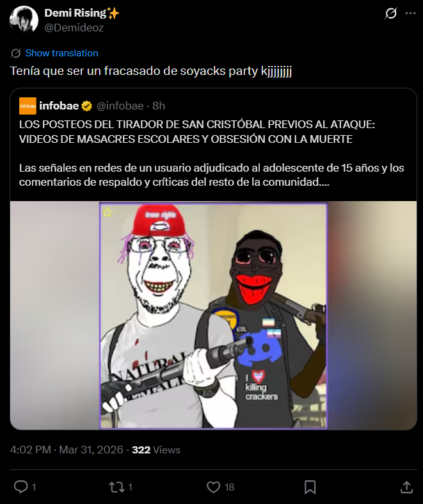Click the Grok translate icon beside Show translation
Image resolution: width=423 pixels, height=504 pixels.
click(x=16, y=53)
